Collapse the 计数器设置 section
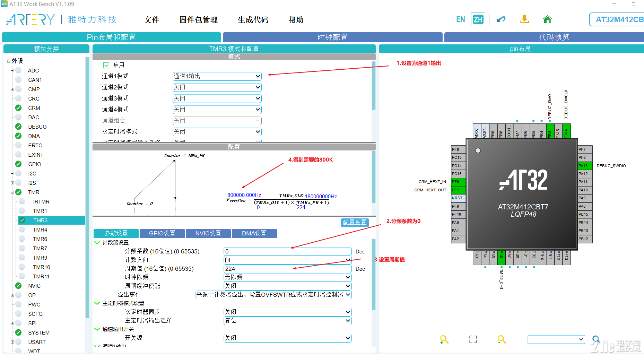 [97, 242]
